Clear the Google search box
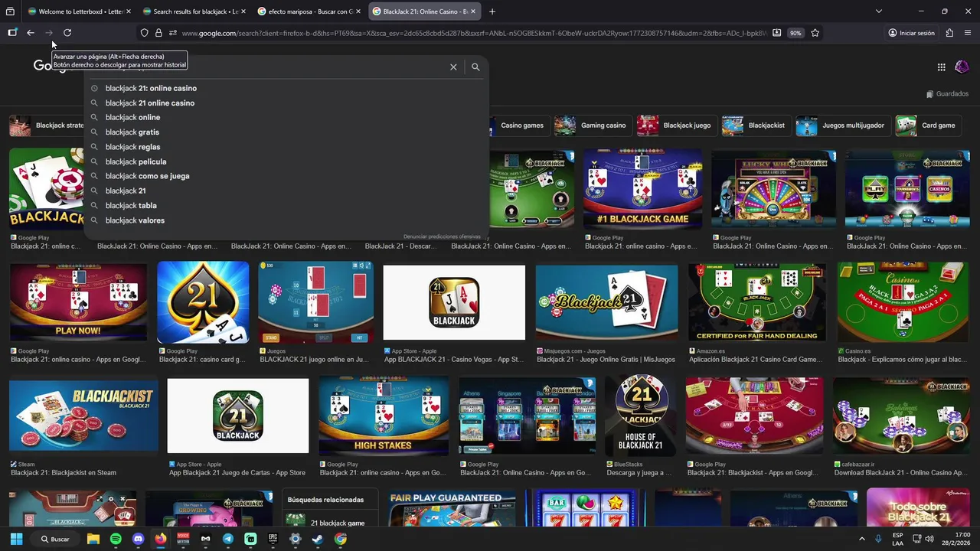 pyautogui.click(x=453, y=67)
